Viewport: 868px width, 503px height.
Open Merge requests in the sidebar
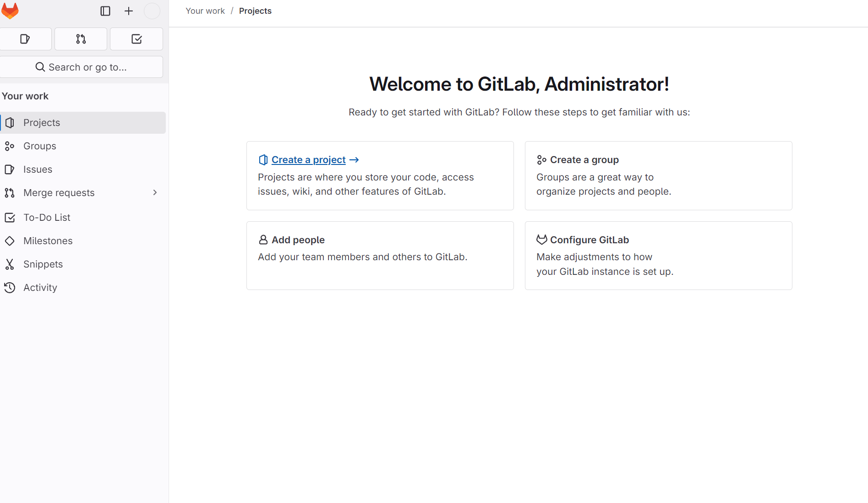[83, 193]
